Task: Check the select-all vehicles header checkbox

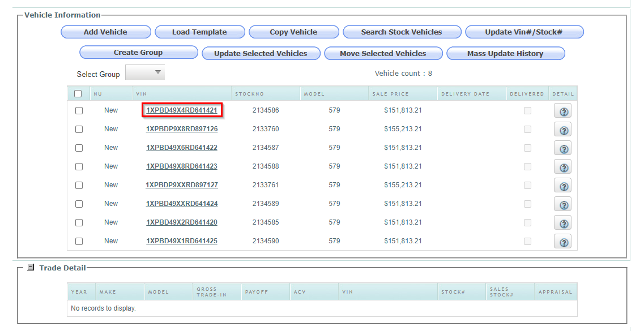Action: click(78, 93)
